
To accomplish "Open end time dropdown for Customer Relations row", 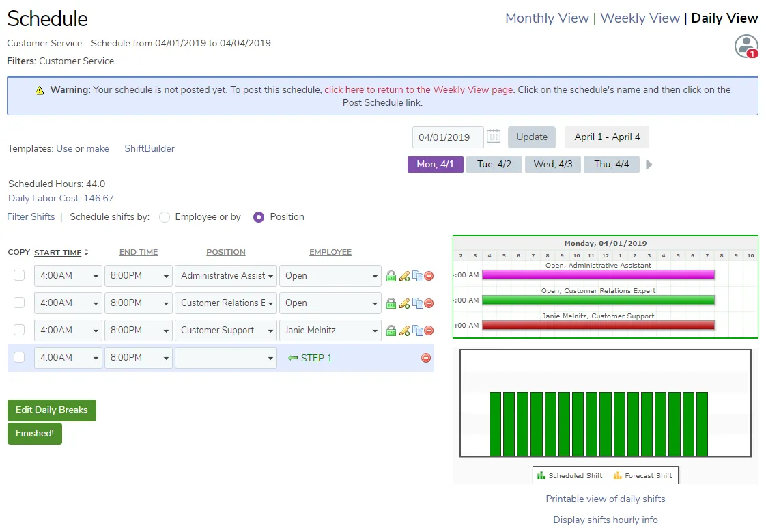I will click(x=139, y=303).
